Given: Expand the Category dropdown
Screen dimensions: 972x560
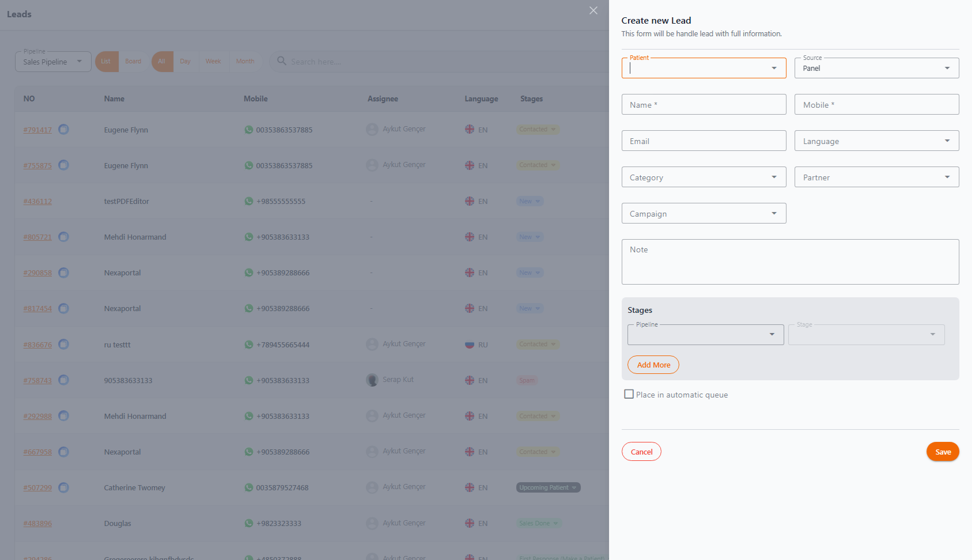Looking at the screenshot, I should click(x=704, y=177).
